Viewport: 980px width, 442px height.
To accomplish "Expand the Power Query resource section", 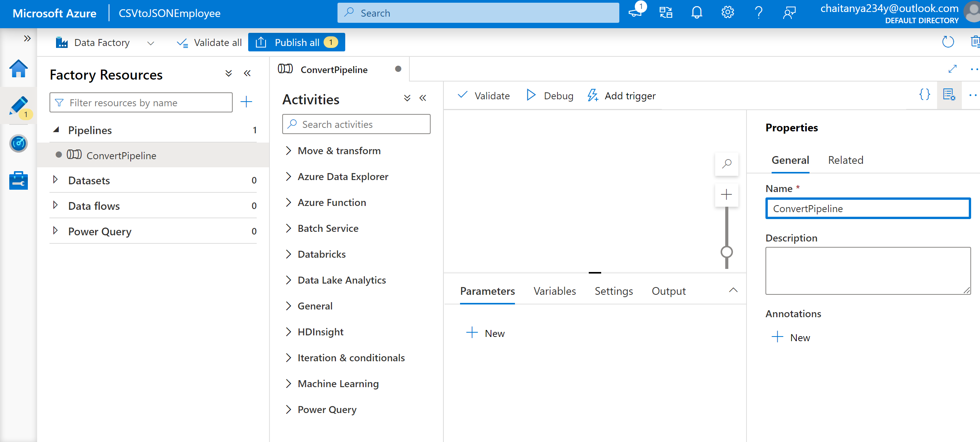I will [55, 231].
